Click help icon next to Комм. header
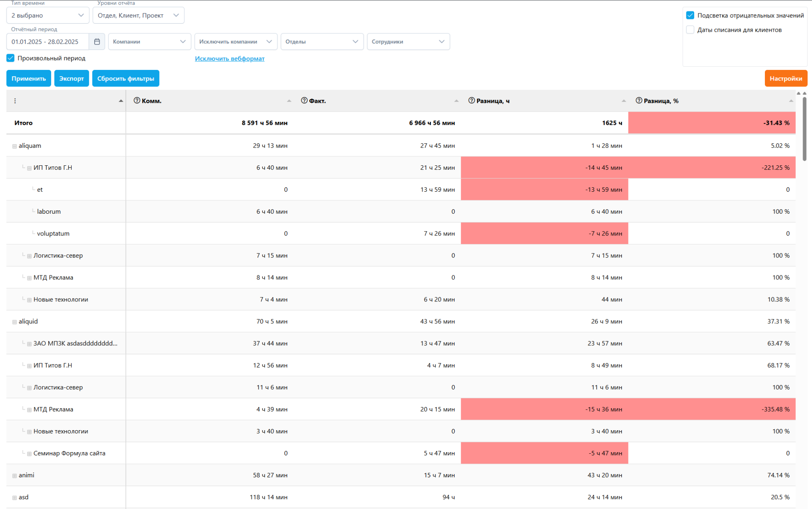This screenshot has height=509, width=812. (137, 100)
